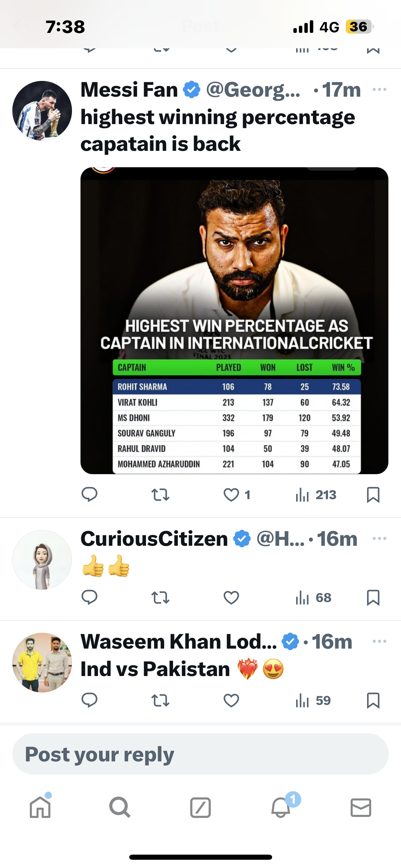Like the Ind vs Pakistan reply
The height and width of the screenshot is (868, 401).
[231, 700]
